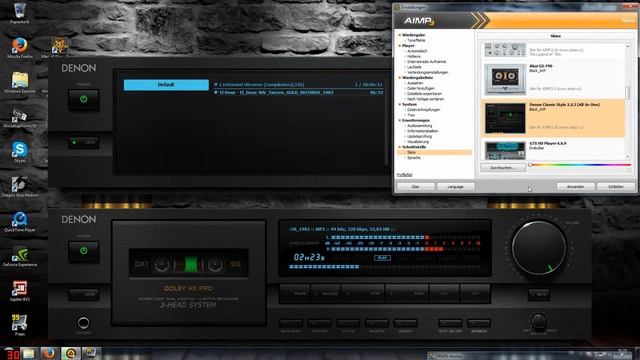
Task: Launch Skype from the desktop icon
Action: [20, 151]
